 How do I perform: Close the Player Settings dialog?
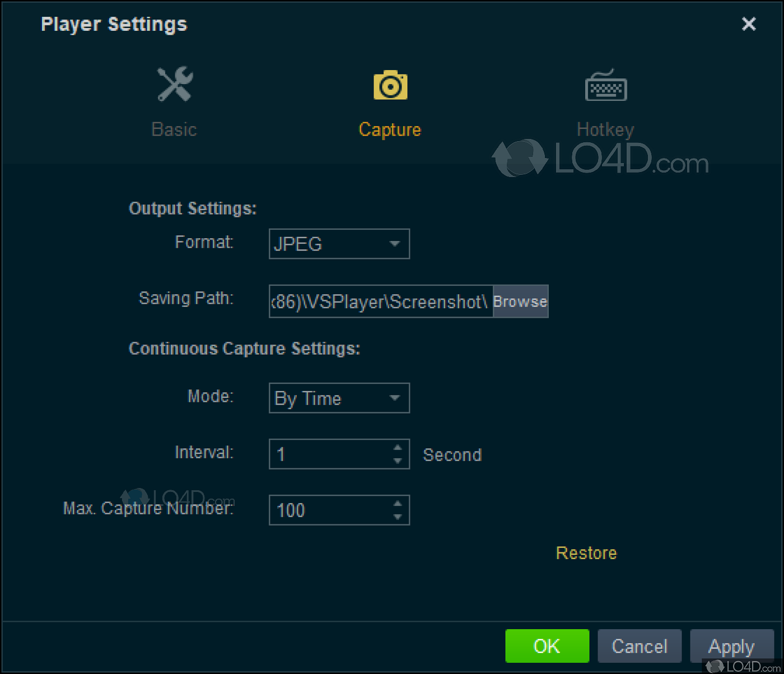(749, 24)
